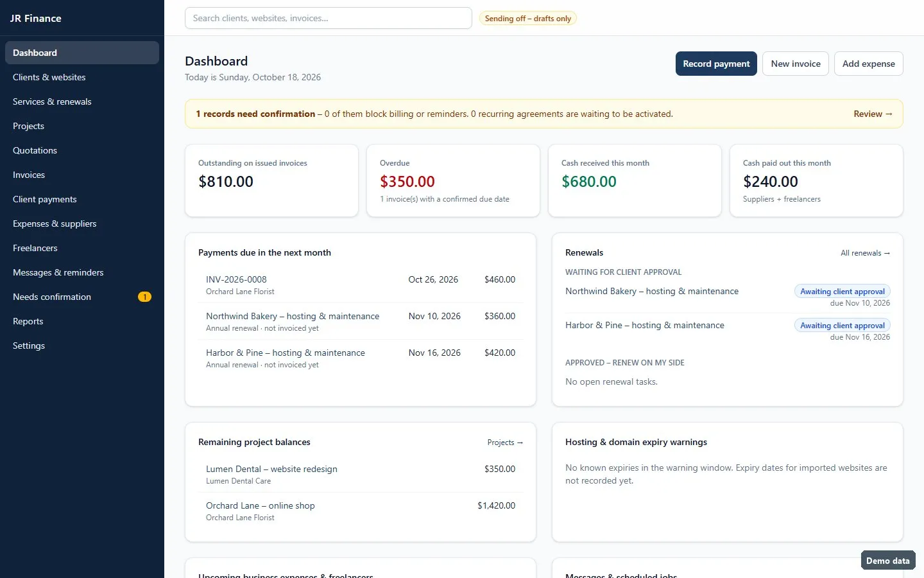Open Needs confirmation in sidebar

click(x=81, y=297)
